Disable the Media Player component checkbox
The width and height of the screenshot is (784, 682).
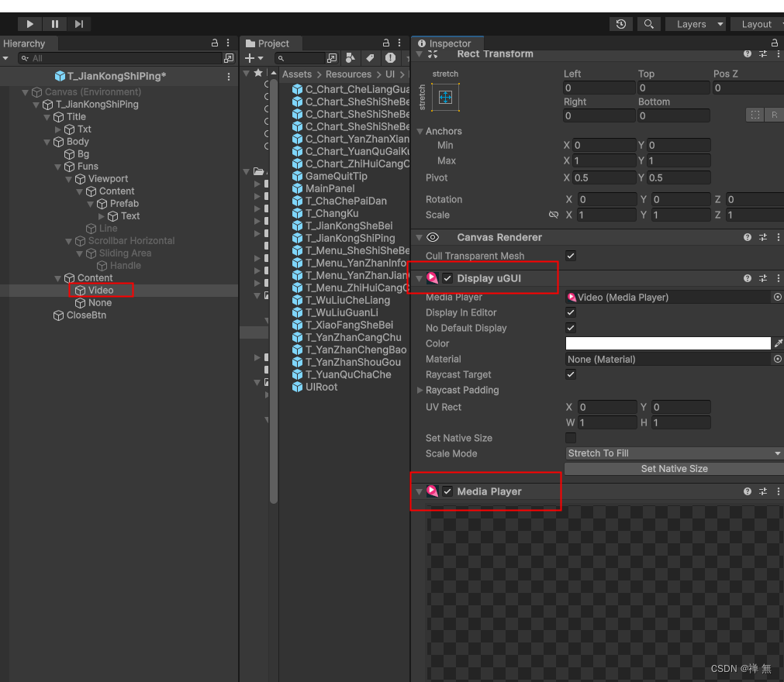click(447, 491)
